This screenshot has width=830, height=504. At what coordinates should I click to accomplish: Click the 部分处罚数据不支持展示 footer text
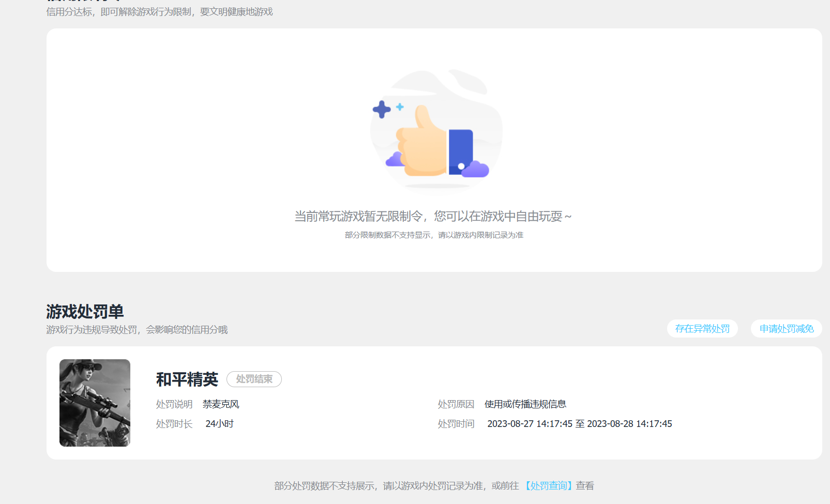397,486
